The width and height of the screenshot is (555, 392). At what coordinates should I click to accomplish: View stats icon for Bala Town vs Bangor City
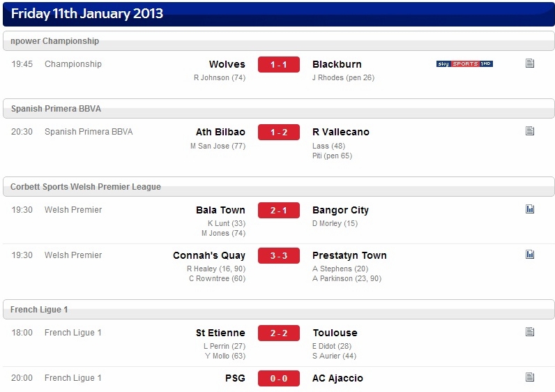(530, 209)
